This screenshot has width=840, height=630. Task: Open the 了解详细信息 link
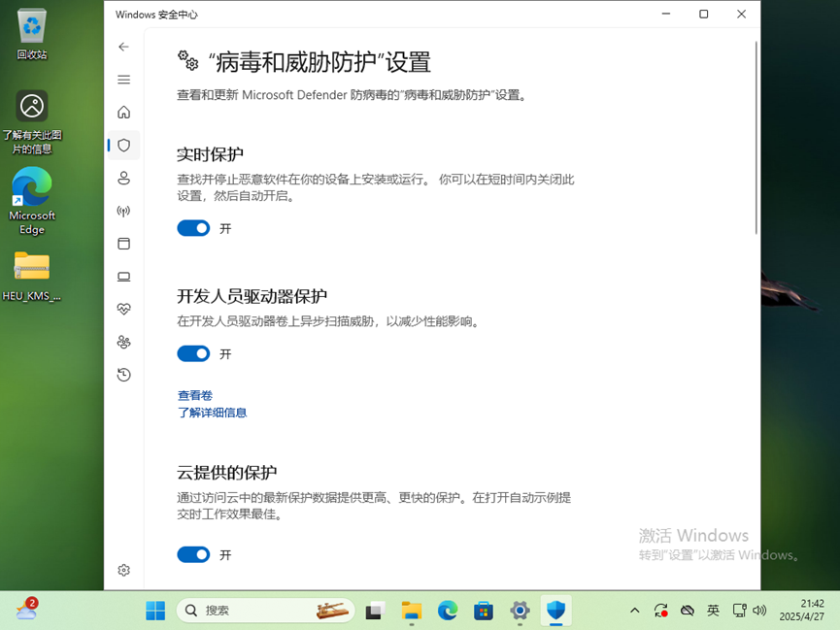pyautogui.click(x=212, y=413)
